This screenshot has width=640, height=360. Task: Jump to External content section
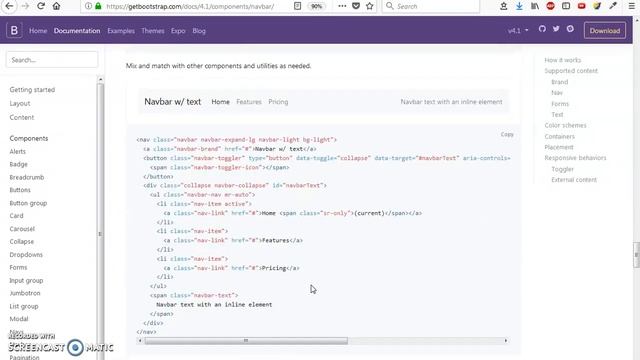(x=574, y=180)
